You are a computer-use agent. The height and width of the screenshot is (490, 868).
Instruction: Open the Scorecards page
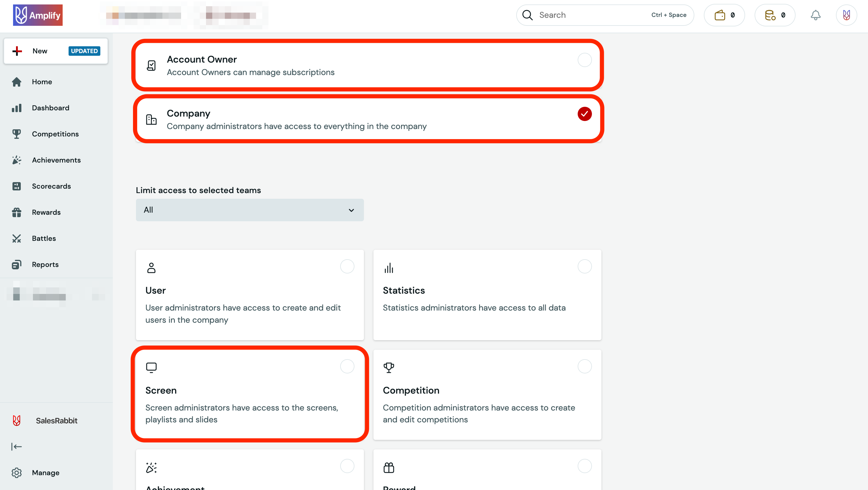coord(51,186)
